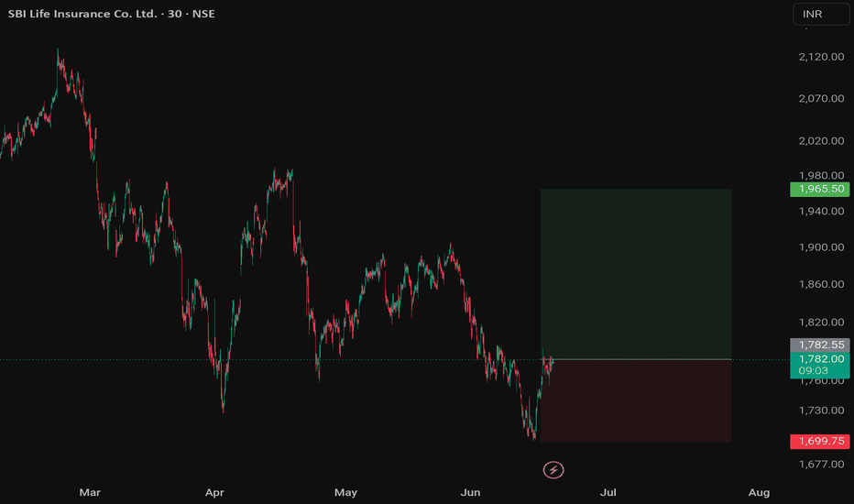This screenshot has height=504, width=854.
Task: Select the green 1,965.50 target price label
Action: point(820,189)
